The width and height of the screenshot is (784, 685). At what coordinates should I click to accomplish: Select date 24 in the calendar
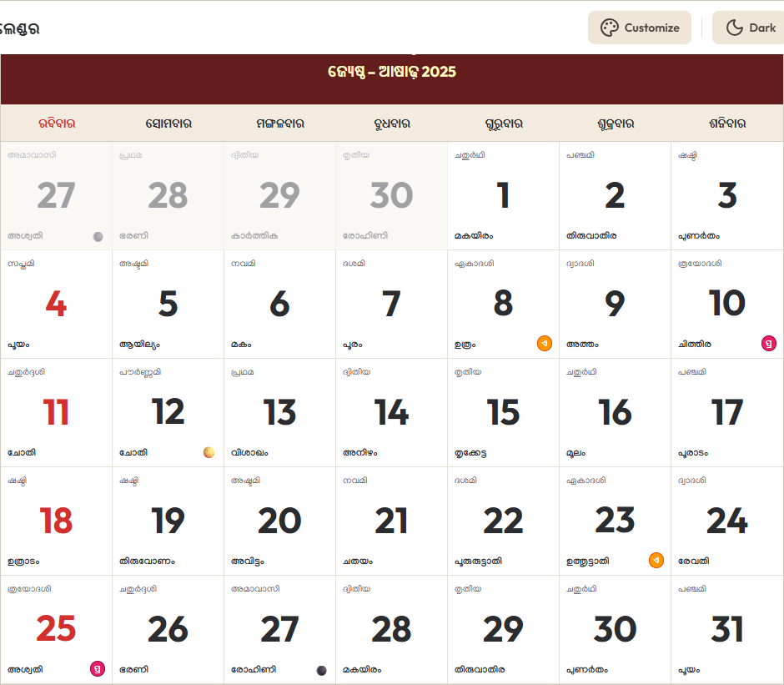pyautogui.click(x=727, y=521)
